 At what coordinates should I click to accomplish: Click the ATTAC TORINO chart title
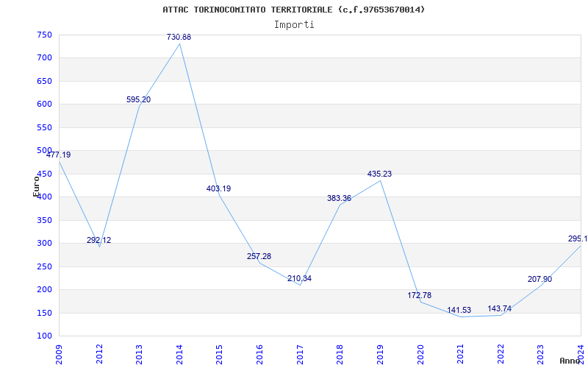click(x=294, y=10)
